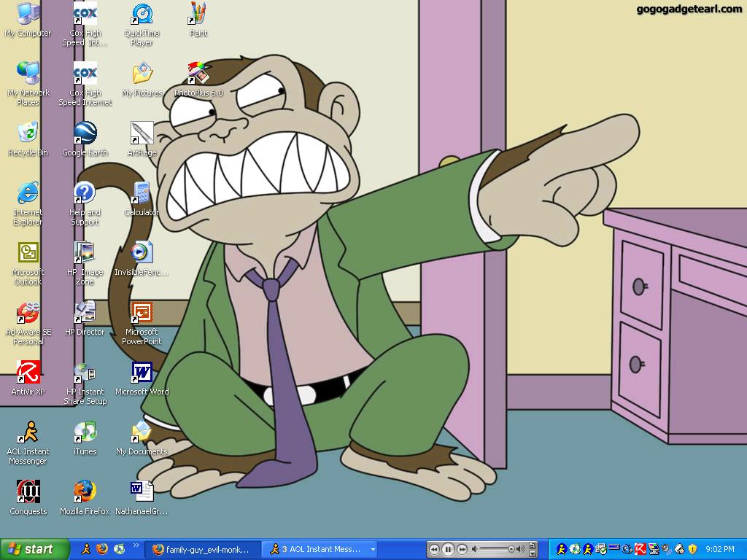
Task: Skip to next track in mini player
Action: (462, 549)
